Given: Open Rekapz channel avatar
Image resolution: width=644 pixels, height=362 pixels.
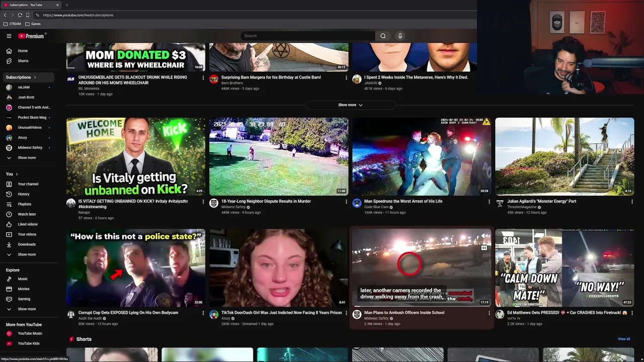Looking at the screenshot, I should [71, 203].
